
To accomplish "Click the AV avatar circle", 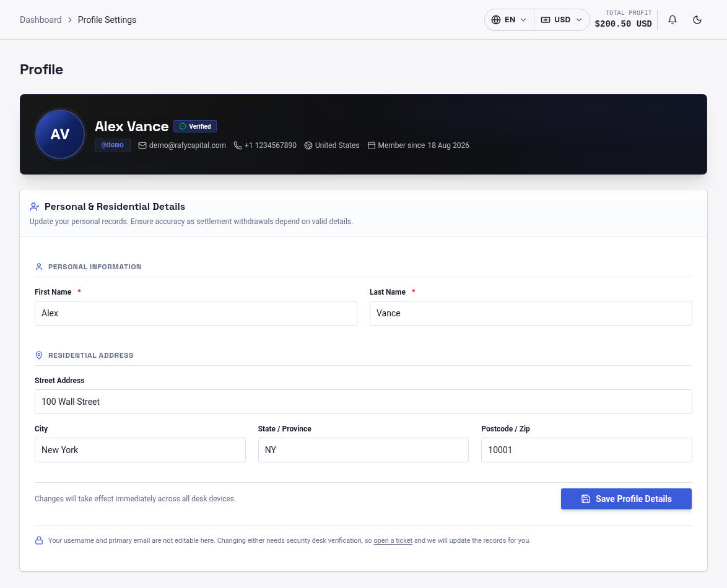I will point(60,134).
